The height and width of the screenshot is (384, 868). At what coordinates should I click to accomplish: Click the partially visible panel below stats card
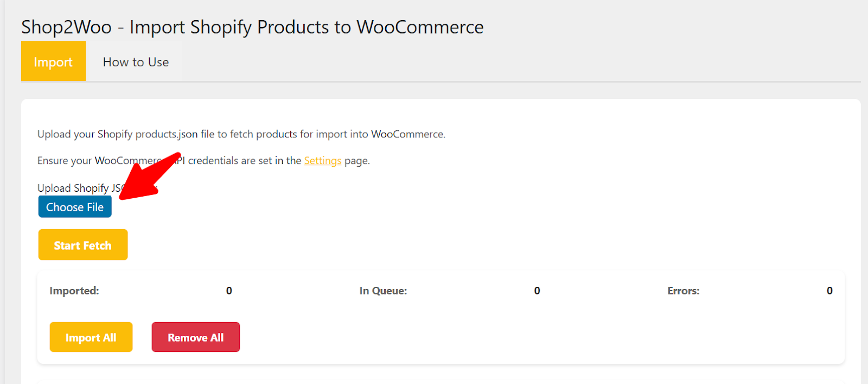[x=441, y=381]
